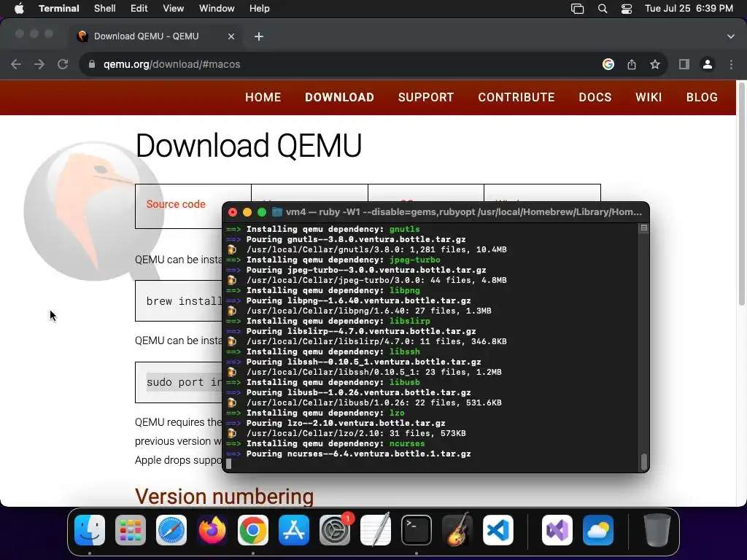Open the Trash in the Dock
This screenshot has width=747, height=560.
pos(657,530)
